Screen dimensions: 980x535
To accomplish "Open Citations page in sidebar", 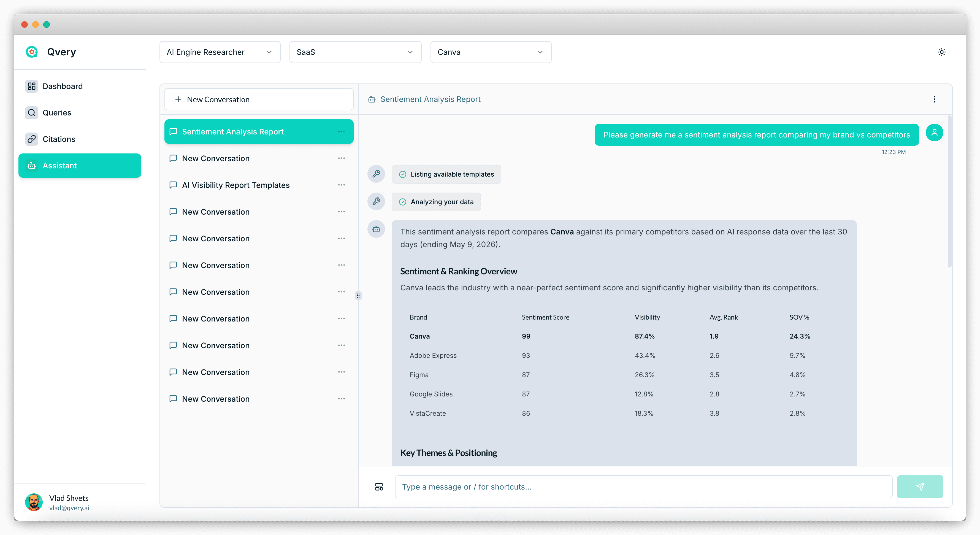I will click(80, 139).
